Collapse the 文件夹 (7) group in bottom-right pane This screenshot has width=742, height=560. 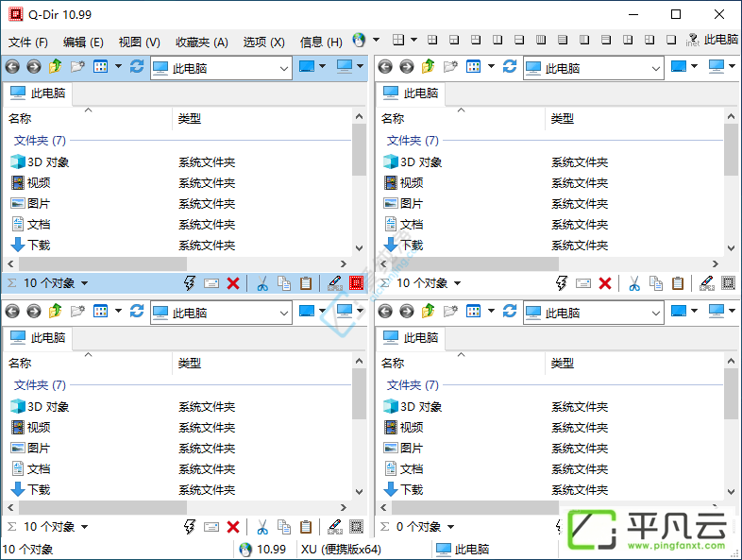pyautogui.click(x=413, y=385)
